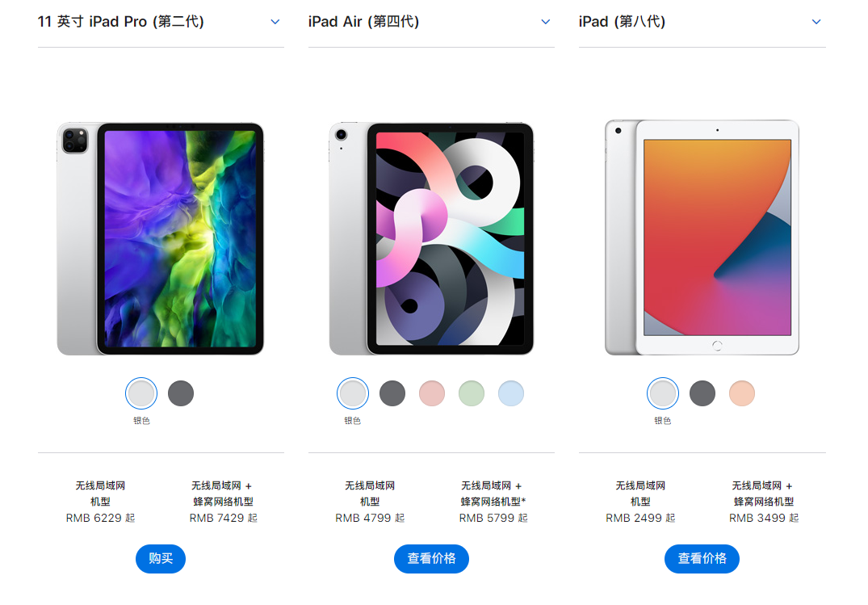Image resolution: width=868 pixels, height=605 pixels.
Task: Select silver swatch under iPad 8th generation
Action: coord(663,393)
